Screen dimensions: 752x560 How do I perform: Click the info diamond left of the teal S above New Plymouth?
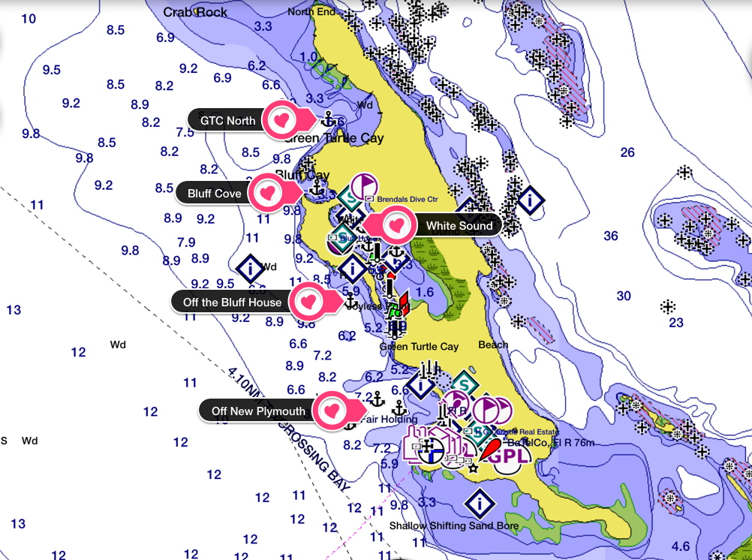pyautogui.click(x=420, y=384)
